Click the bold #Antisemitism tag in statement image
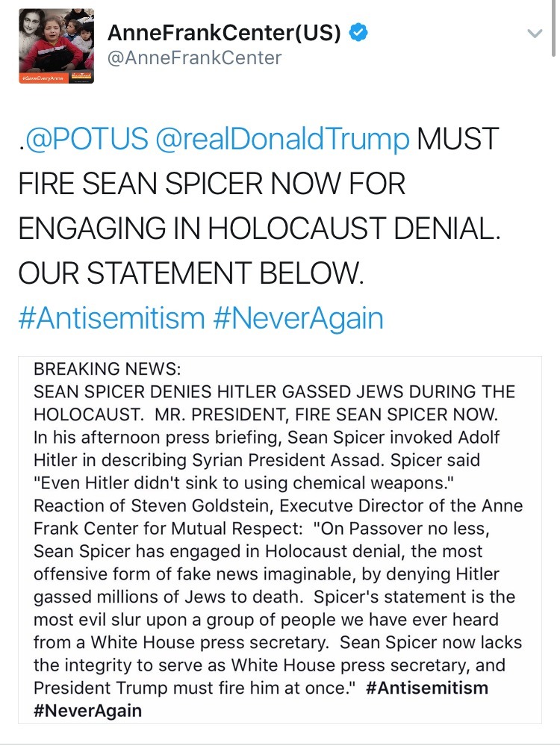The height and width of the screenshot is (746, 560). (x=428, y=688)
